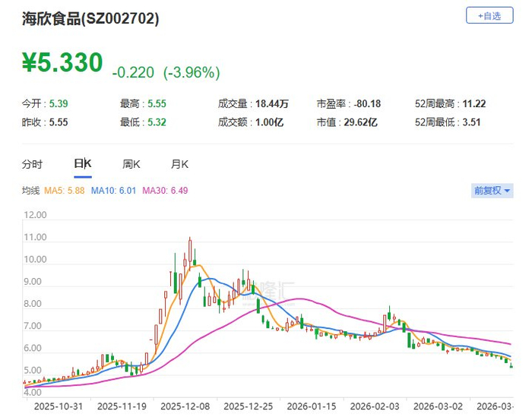
Task: Click the 2026-02-03 date axis label
Action: (375, 406)
